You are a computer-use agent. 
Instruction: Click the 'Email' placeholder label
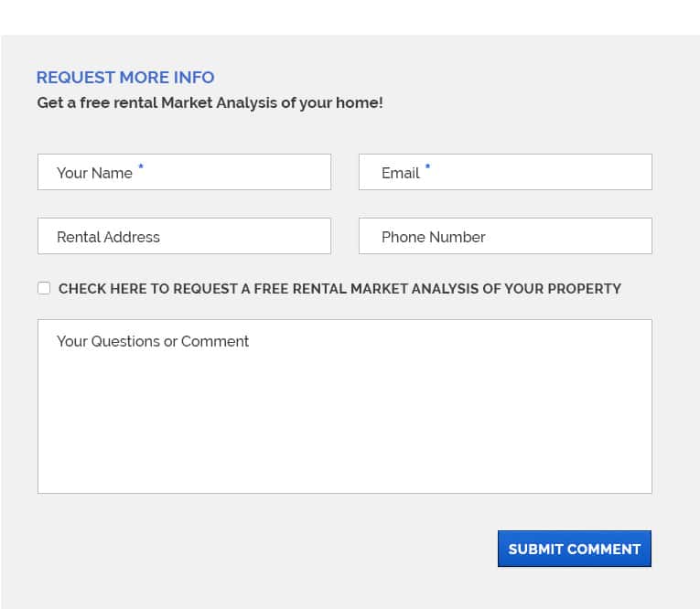pyautogui.click(x=401, y=173)
